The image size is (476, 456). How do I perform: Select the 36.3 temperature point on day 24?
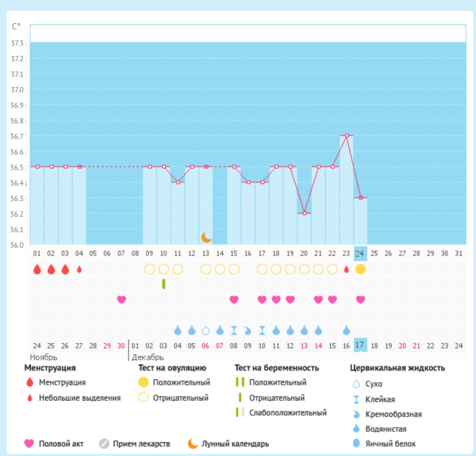point(360,198)
